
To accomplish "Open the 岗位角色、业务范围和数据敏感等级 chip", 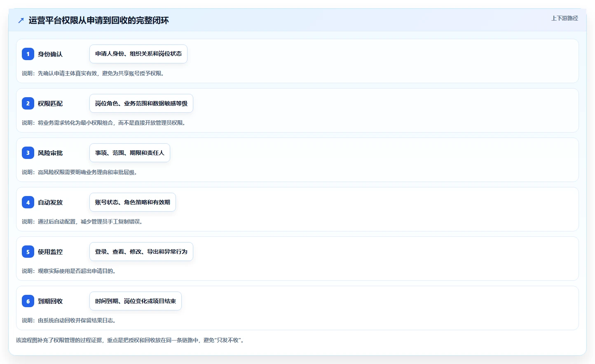I will (x=141, y=103).
